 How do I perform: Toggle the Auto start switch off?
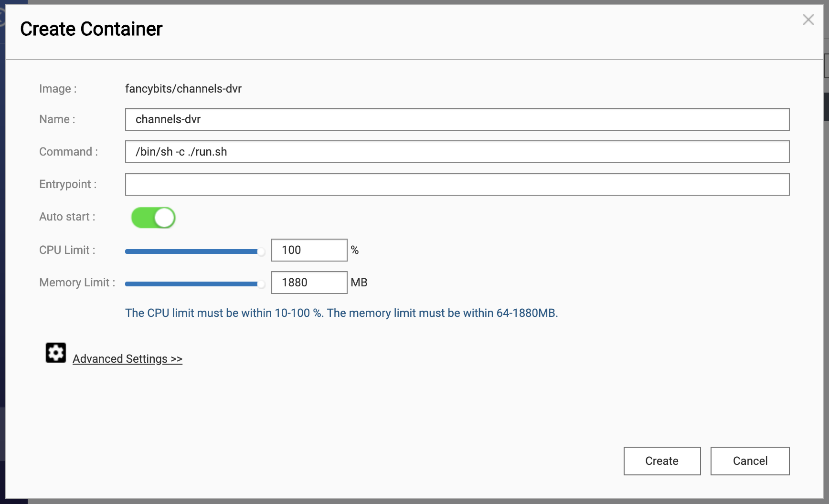pos(153,218)
